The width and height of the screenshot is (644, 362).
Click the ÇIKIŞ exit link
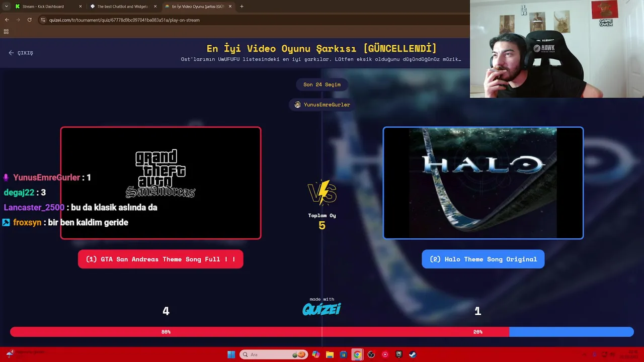click(x=21, y=53)
